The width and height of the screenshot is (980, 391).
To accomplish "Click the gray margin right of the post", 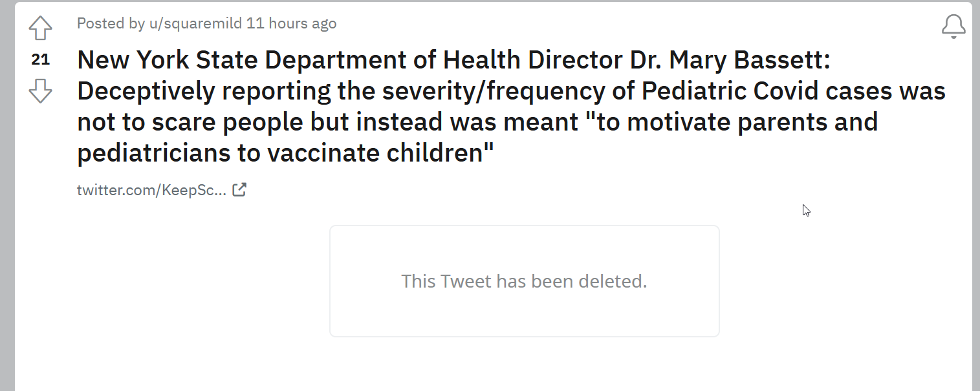I will 976,195.
